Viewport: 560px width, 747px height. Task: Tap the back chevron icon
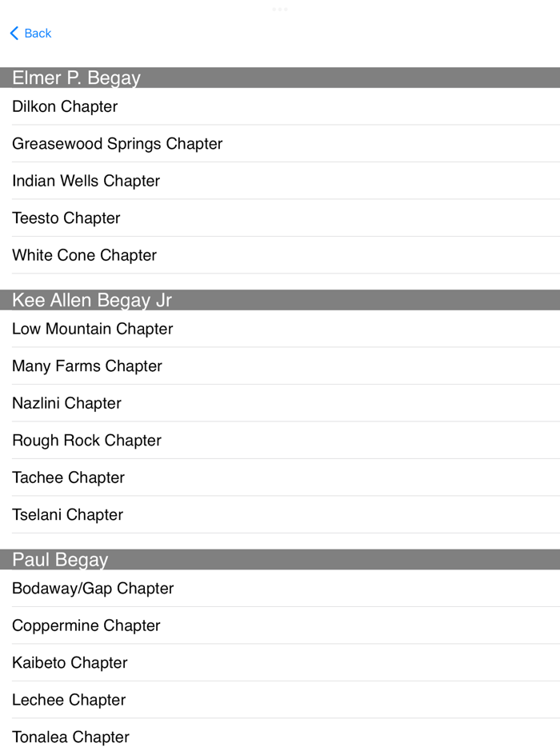point(13,33)
